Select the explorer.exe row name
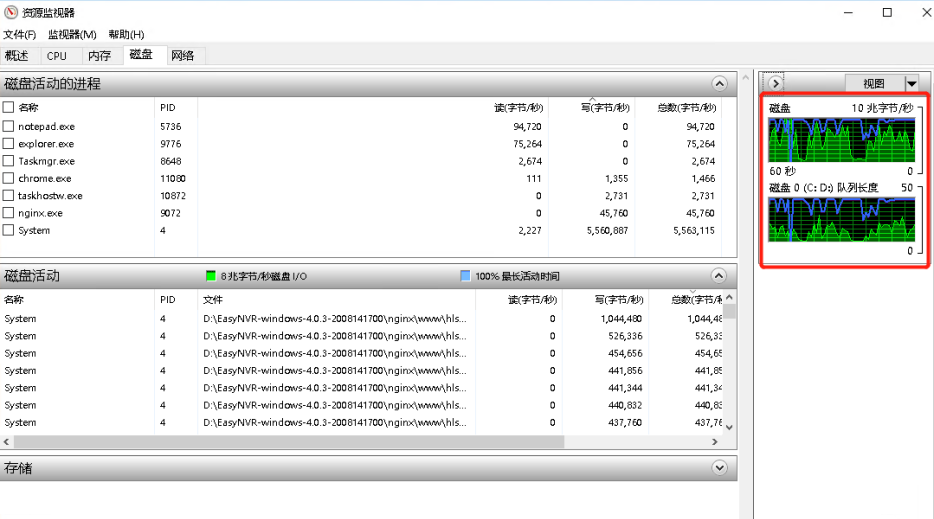This screenshot has width=934, height=519. [x=46, y=144]
